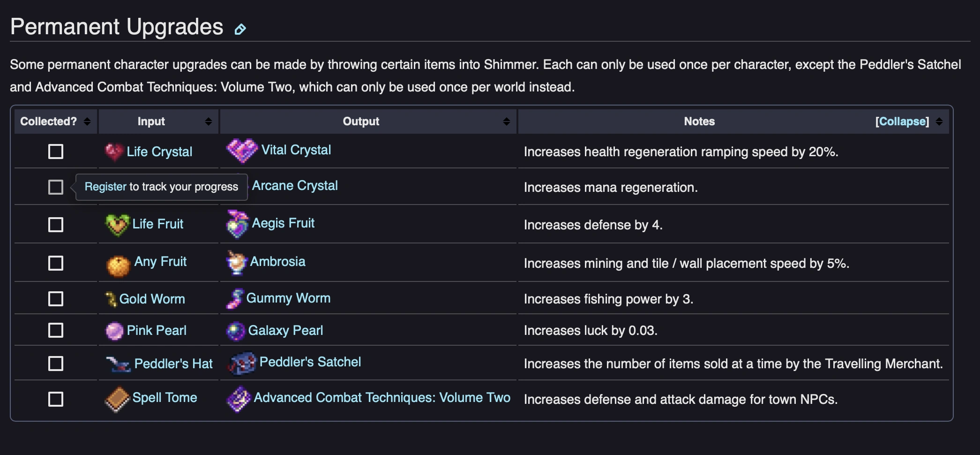Click the Register link in the tooltip
Viewport: 980px width, 455px height.
coord(105,187)
